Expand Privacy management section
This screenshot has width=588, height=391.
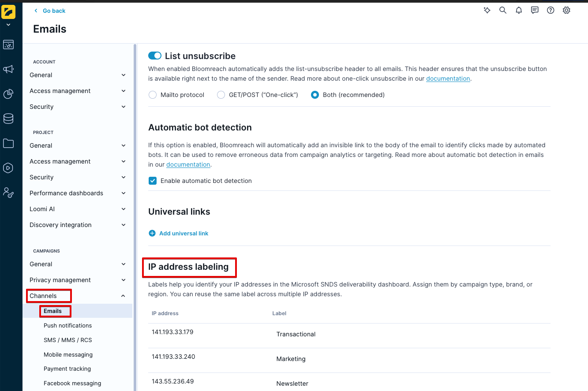pos(78,280)
